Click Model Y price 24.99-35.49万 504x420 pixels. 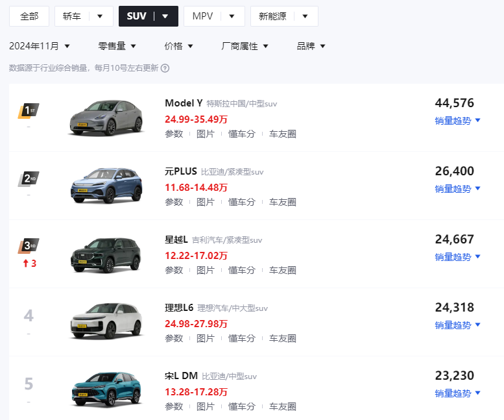(x=196, y=119)
